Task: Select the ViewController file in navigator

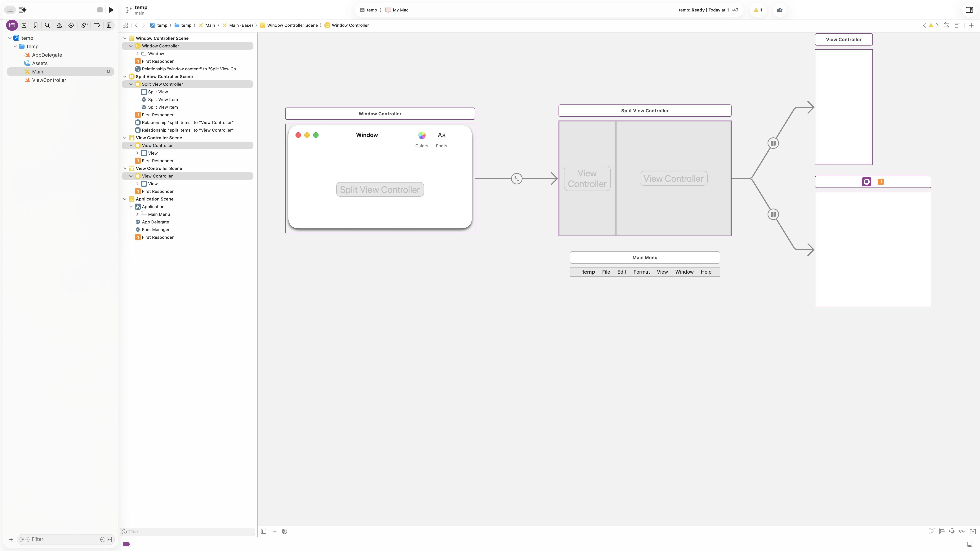Action: [49, 80]
